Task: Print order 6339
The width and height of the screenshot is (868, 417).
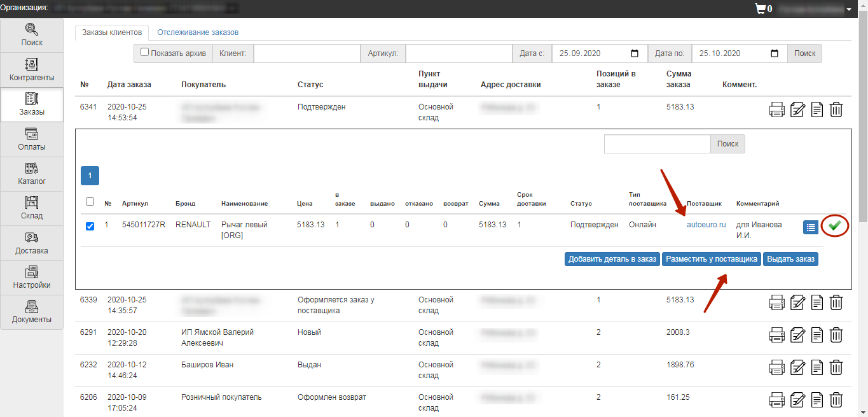Action: pyautogui.click(x=777, y=302)
